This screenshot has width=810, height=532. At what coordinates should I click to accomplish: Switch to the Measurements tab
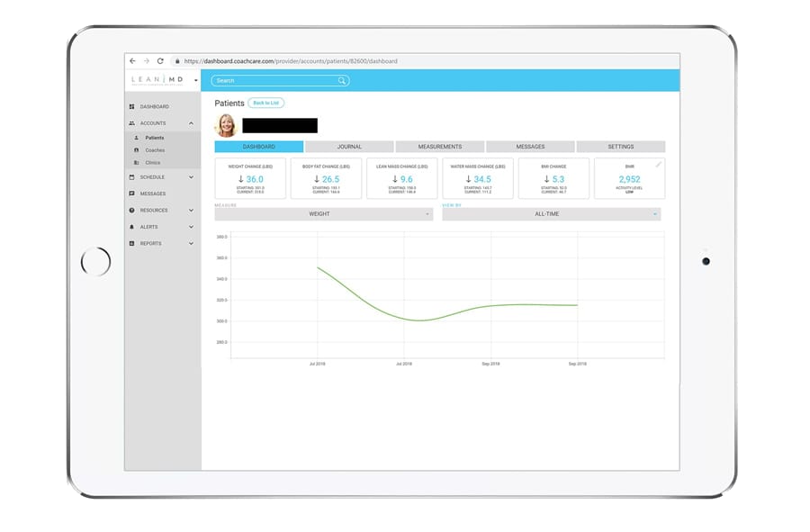click(440, 147)
